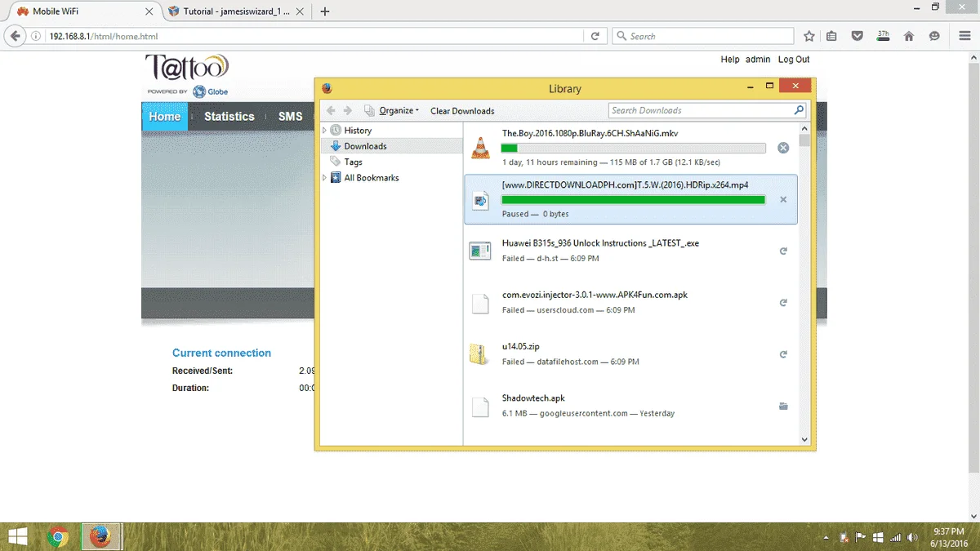Retry the Huawei B315s_936 exe download
This screenshot has width=980, height=551.
click(783, 251)
